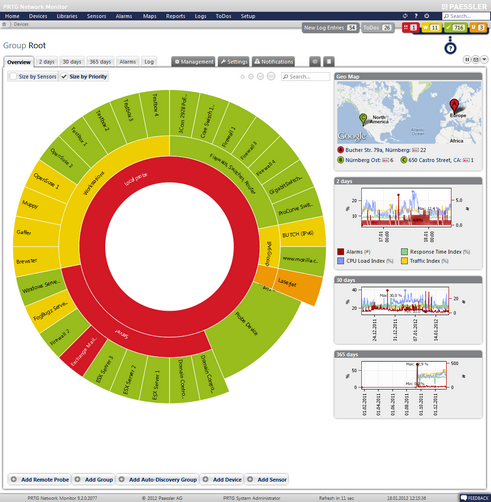This screenshot has height=502, width=491.
Task: Click the Bucher Str. 79a, Nürnberg location link
Action: point(378,150)
